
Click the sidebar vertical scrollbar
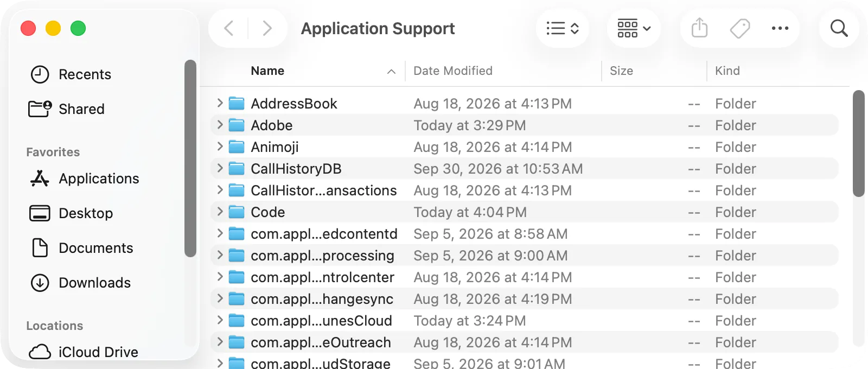(x=190, y=158)
